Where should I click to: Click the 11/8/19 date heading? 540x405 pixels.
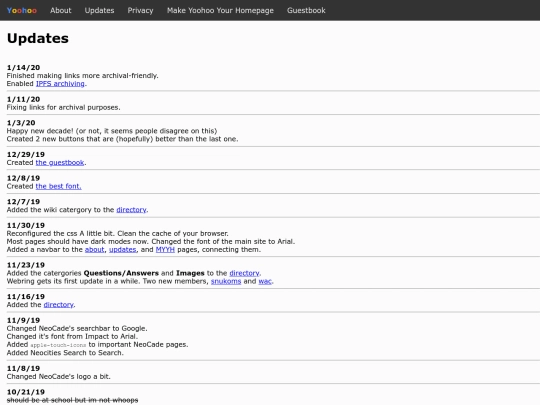[23, 368]
